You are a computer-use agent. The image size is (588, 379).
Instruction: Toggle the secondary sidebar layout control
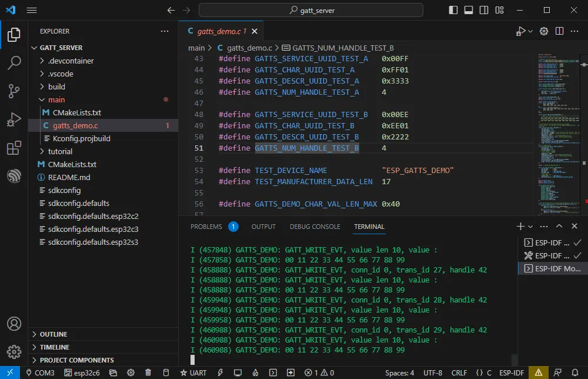tap(483, 9)
